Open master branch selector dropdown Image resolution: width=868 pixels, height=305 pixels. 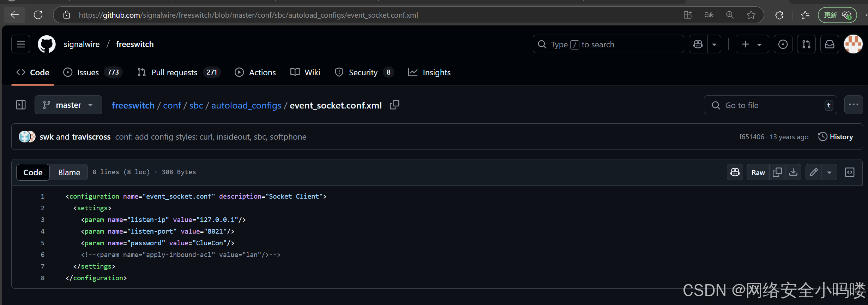pyautogui.click(x=68, y=105)
